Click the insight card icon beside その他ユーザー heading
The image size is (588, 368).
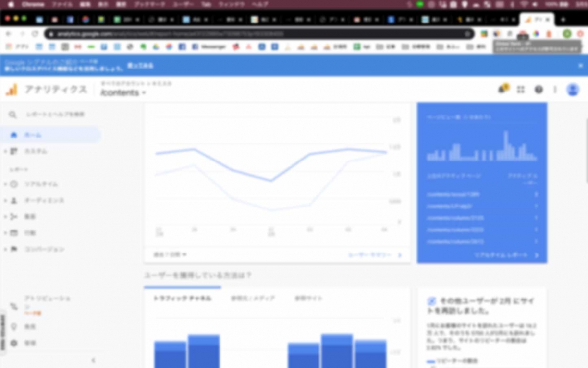pyautogui.click(x=432, y=301)
